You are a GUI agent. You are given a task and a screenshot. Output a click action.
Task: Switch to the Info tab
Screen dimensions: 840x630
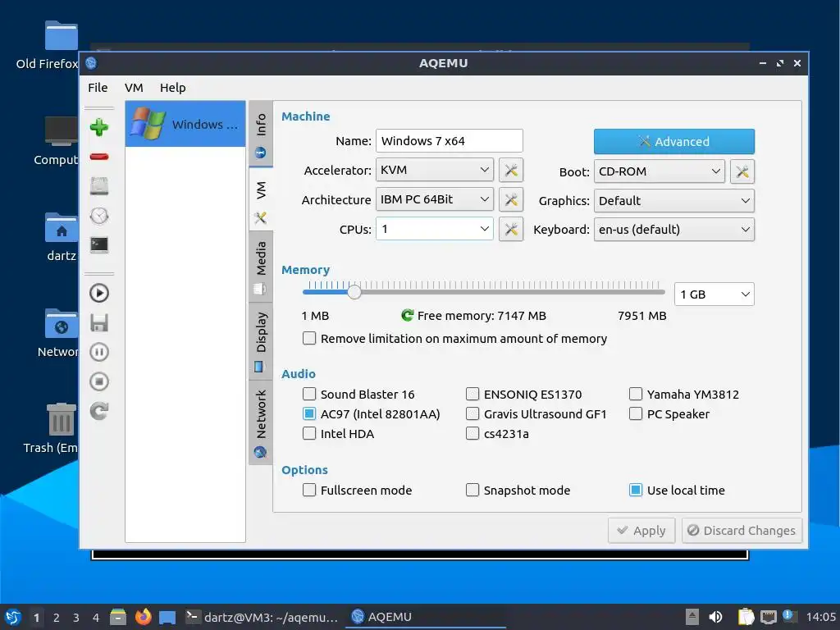(261, 134)
